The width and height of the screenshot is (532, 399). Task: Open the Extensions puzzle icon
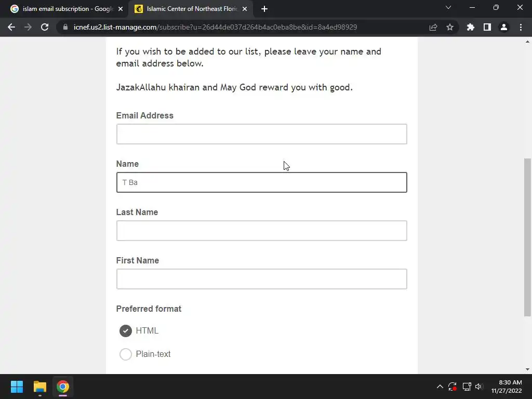pyautogui.click(x=471, y=27)
